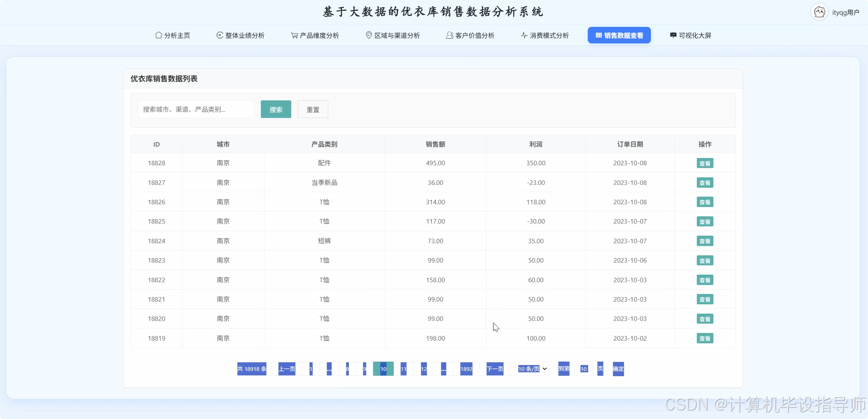Viewport: 868px width, 419px height.
Task: Go to previous page with 上一页
Action: click(287, 369)
